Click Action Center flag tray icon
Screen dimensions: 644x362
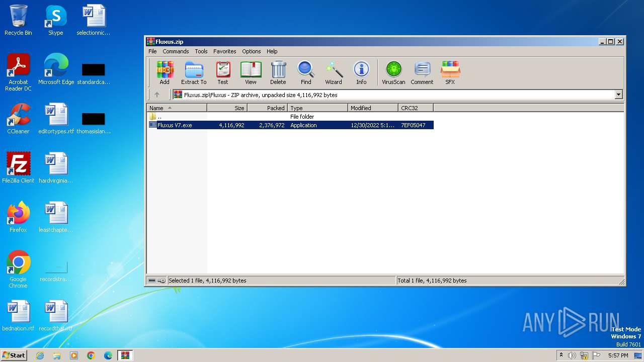(596, 355)
